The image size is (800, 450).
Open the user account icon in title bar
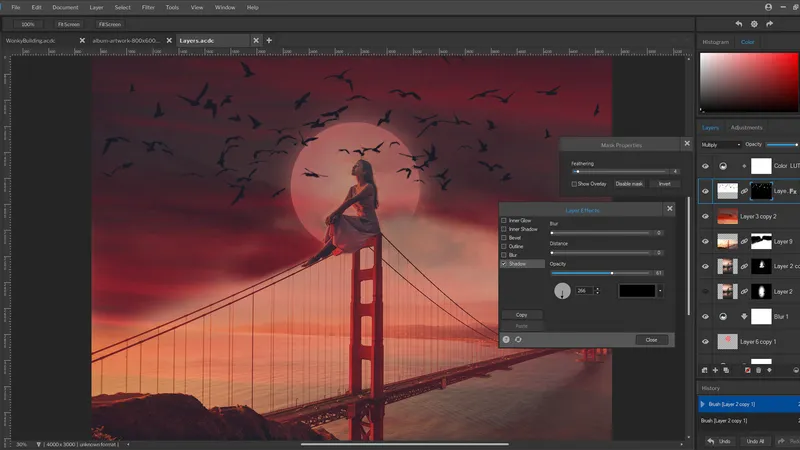[768, 7]
